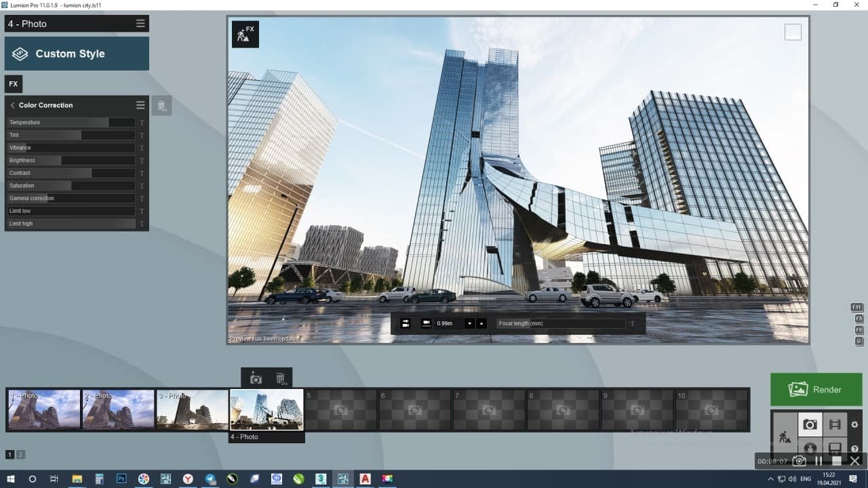Toggle keyframe for Temperature slider

tap(142, 123)
